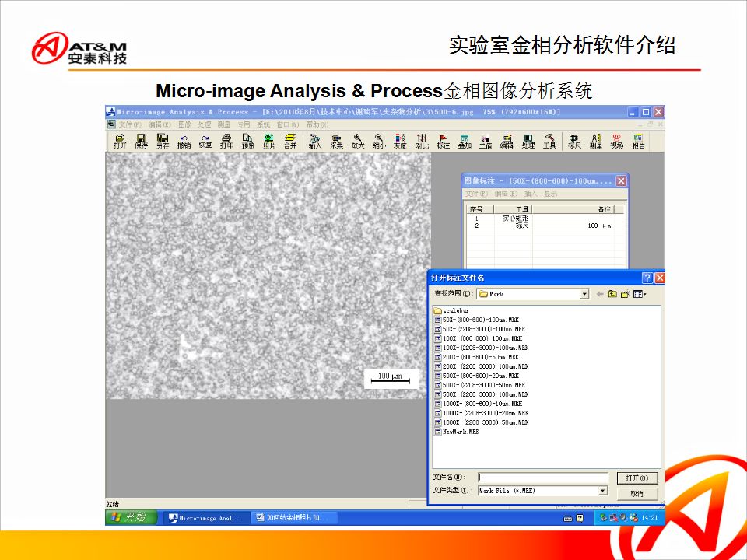Viewport: 747px width, 560px height.
Task: Select the 灰度 (Grayscale) toolbar icon
Action: (x=400, y=141)
